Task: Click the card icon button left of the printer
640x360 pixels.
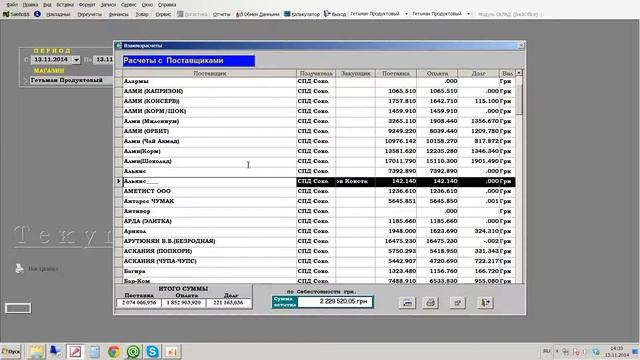Action: (407, 302)
